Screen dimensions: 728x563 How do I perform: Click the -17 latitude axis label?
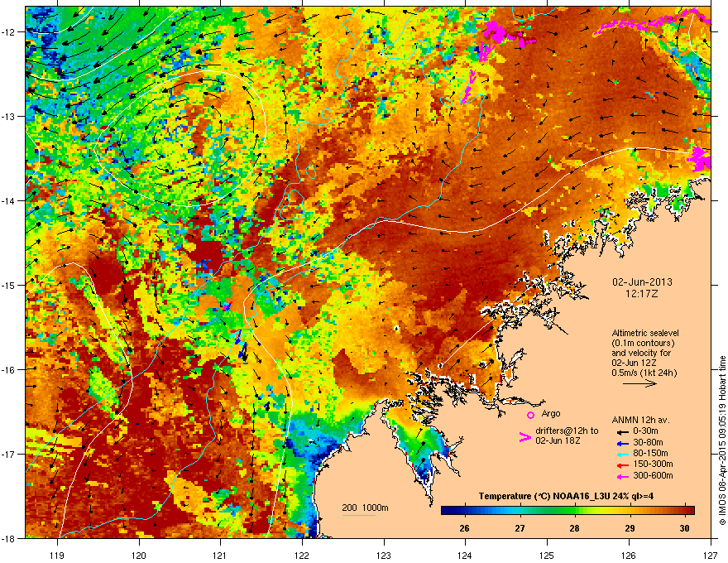(x=8, y=454)
